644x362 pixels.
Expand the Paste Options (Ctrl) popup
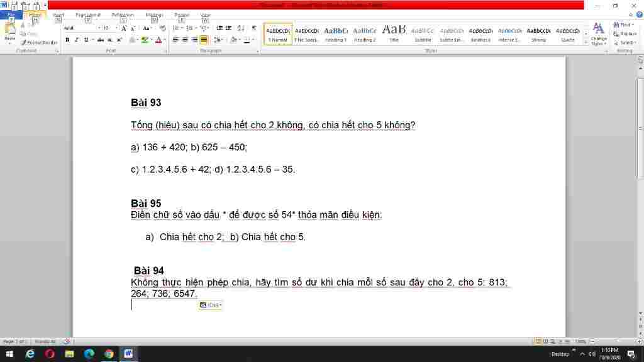pyautogui.click(x=211, y=305)
